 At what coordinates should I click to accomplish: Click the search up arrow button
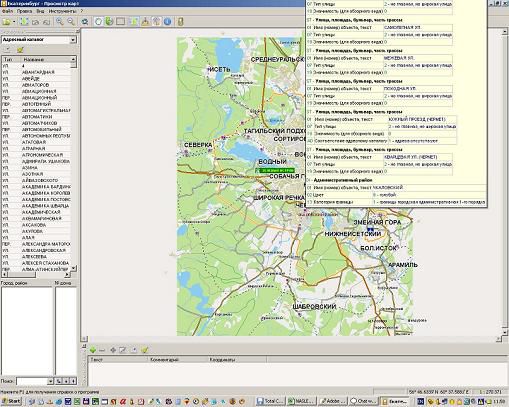tap(73, 381)
